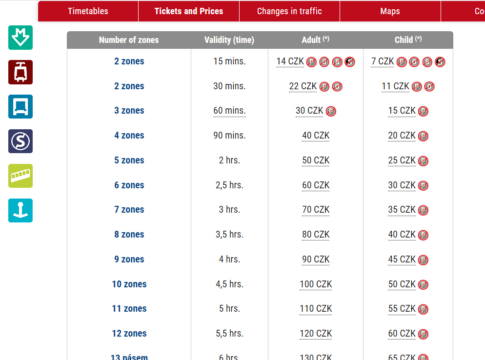The image size is (485, 360).
Task: Go to the Maps tab
Action: [390, 11]
